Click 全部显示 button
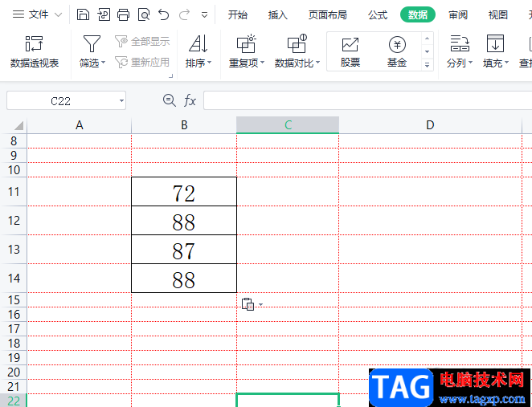 [142, 42]
